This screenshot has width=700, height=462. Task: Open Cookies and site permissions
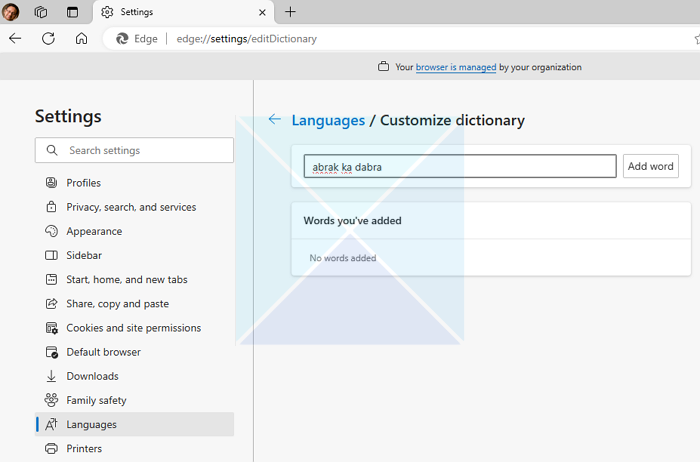133,328
